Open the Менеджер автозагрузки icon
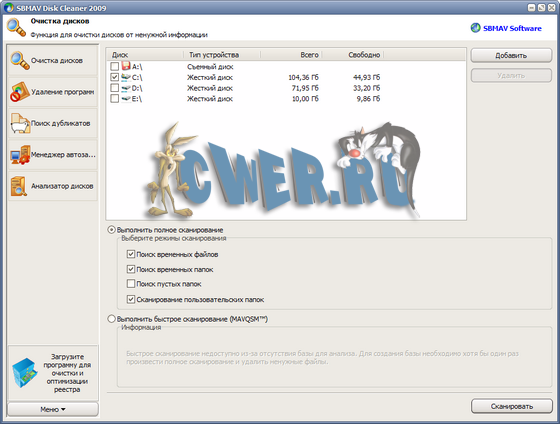 coord(20,155)
